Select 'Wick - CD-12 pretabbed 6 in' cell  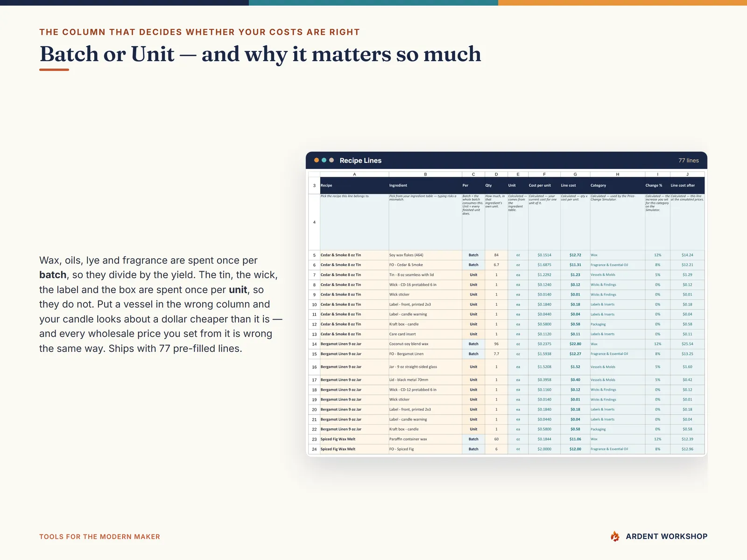425,390
